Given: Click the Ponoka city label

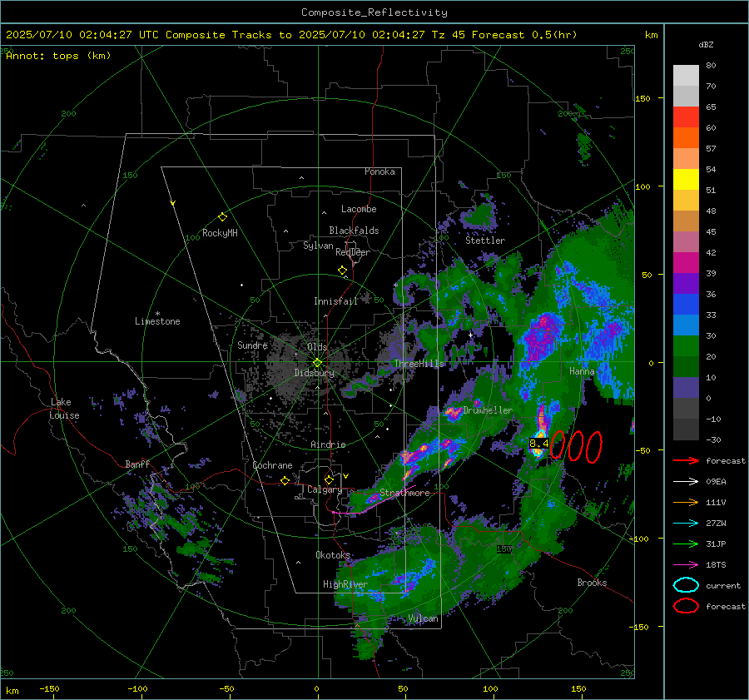Looking at the screenshot, I should pos(379,171).
